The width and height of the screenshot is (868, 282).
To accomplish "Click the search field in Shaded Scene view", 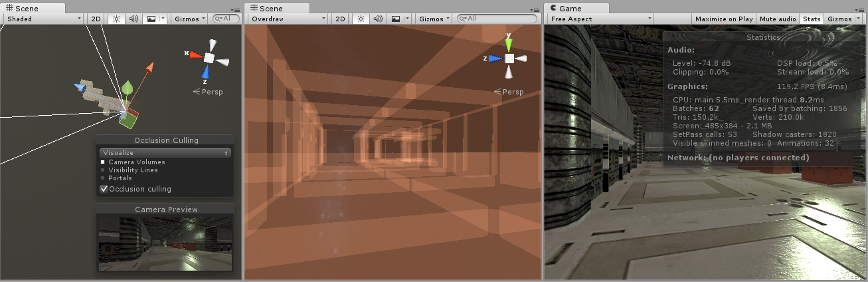I will (226, 19).
